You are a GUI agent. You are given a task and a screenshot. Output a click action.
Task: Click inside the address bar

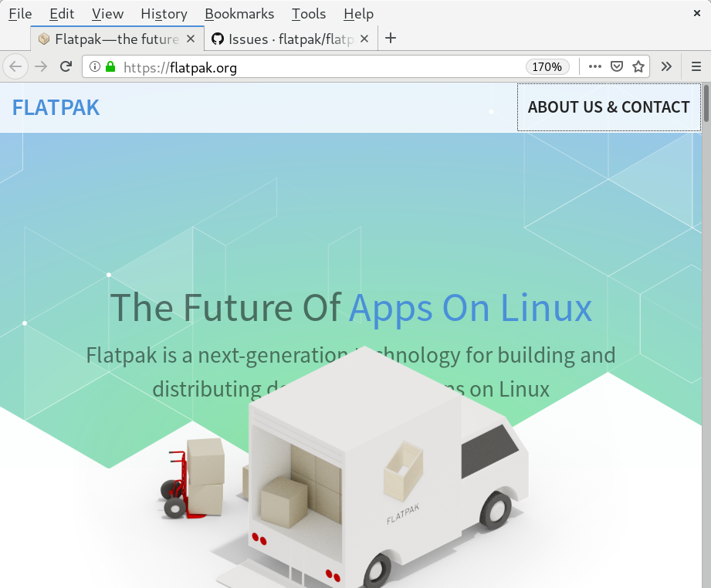[x=309, y=66]
